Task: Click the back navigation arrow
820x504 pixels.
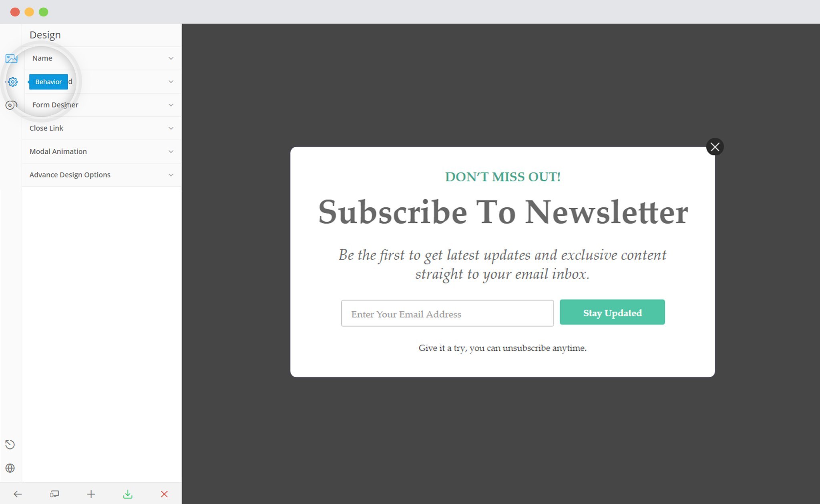Action: coord(17,494)
